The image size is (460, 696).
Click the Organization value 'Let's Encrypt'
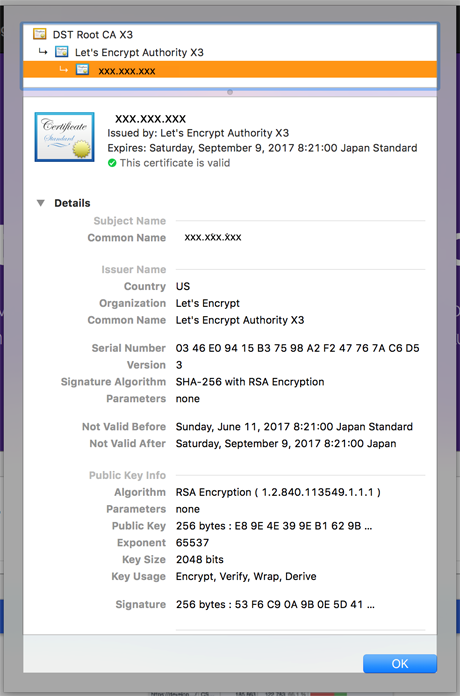[207, 303]
